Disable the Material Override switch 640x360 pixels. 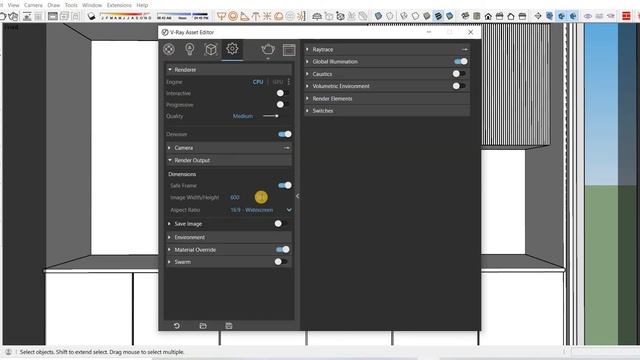pyautogui.click(x=282, y=249)
